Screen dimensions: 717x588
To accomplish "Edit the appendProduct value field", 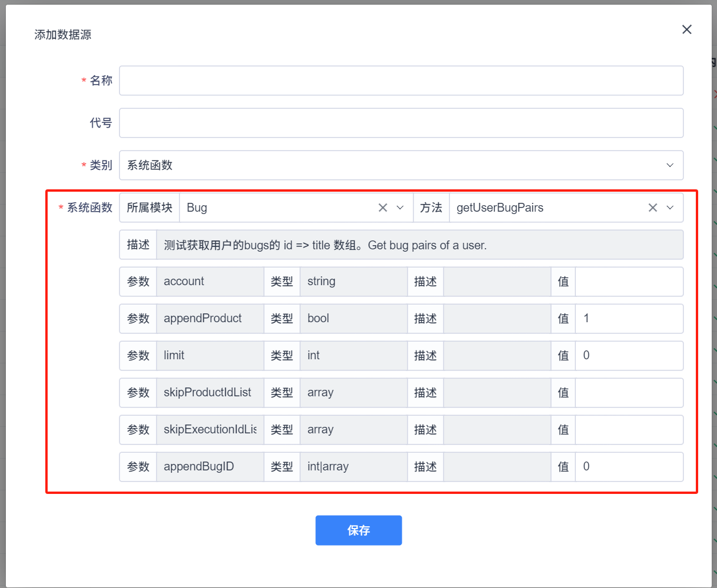I will [629, 319].
